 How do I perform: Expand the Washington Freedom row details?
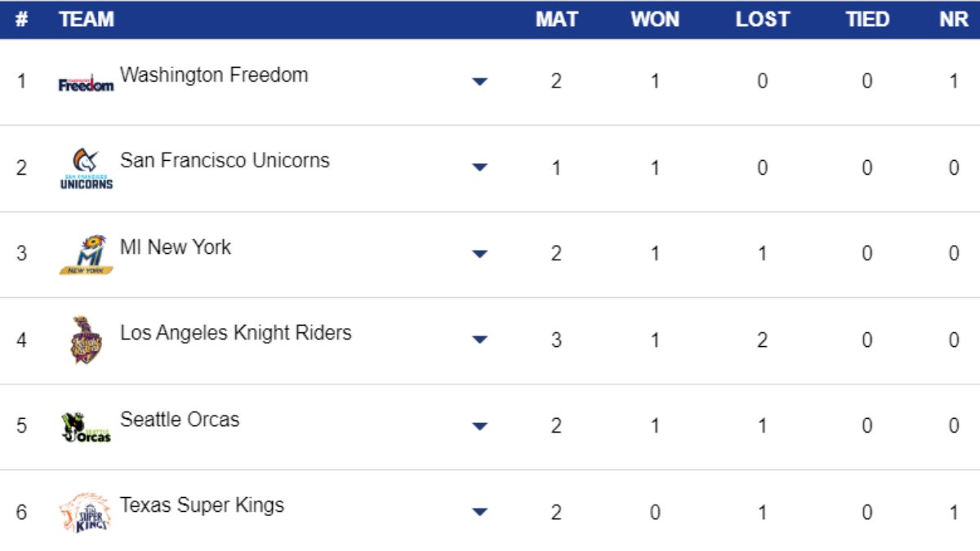pyautogui.click(x=480, y=82)
